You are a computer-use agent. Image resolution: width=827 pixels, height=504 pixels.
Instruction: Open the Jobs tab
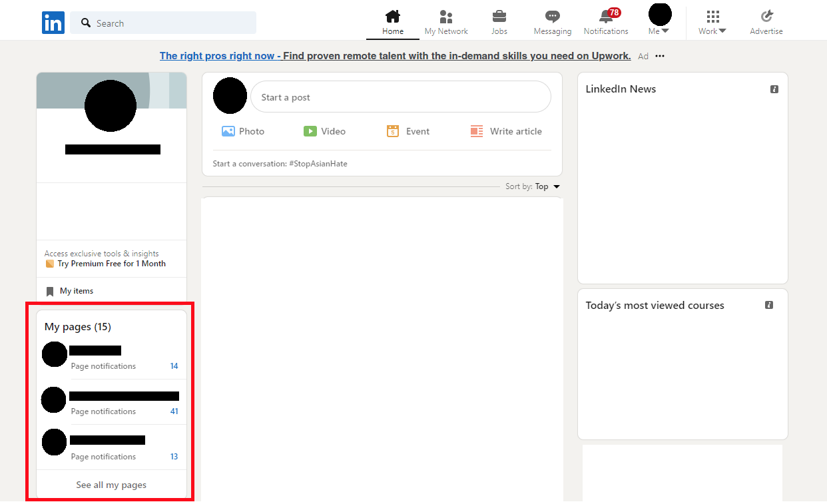click(499, 23)
